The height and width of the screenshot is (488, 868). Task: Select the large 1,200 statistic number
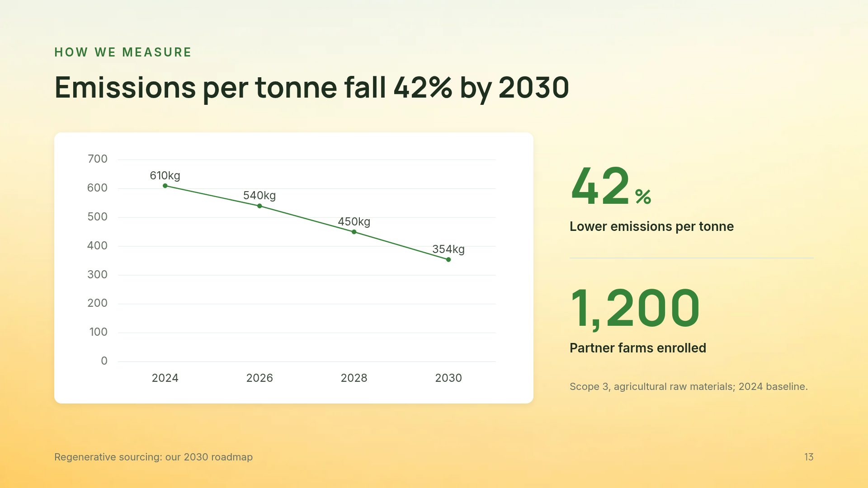[x=635, y=309]
